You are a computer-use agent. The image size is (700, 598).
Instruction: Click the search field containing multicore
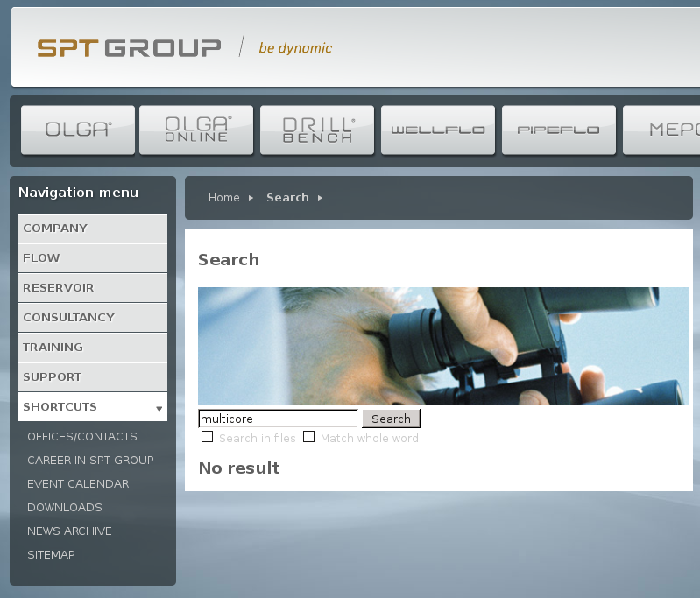click(278, 419)
